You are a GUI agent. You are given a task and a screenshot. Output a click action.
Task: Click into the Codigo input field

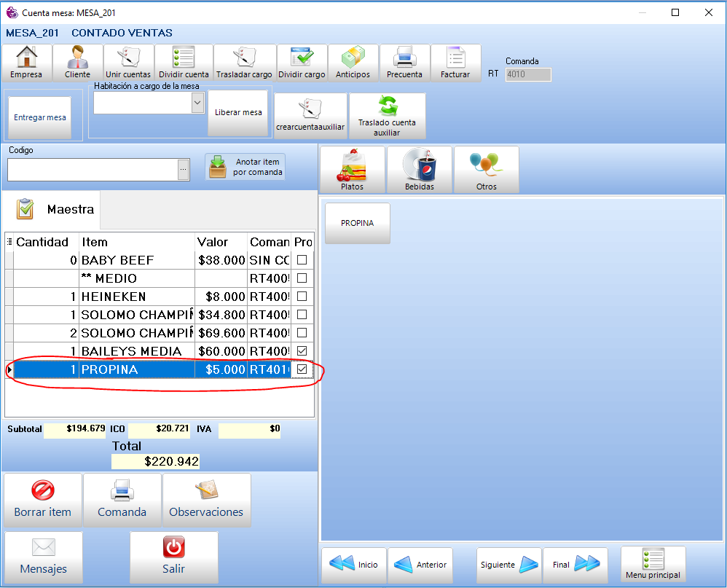[93, 169]
